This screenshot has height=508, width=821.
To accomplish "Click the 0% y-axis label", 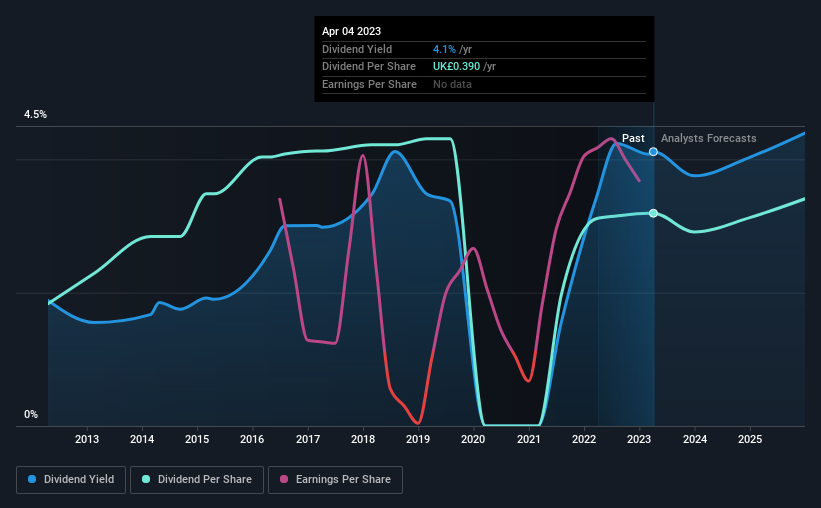I will coord(31,414).
